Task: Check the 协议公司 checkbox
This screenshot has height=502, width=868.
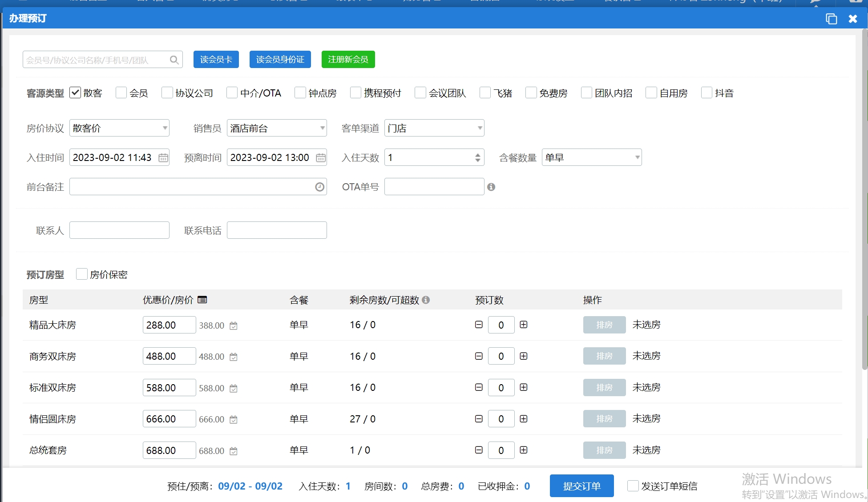Action: click(x=167, y=92)
